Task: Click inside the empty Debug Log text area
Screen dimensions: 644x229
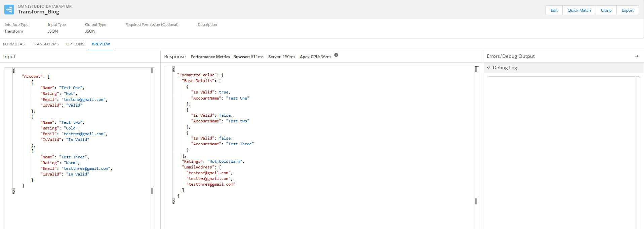Action: (561, 151)
